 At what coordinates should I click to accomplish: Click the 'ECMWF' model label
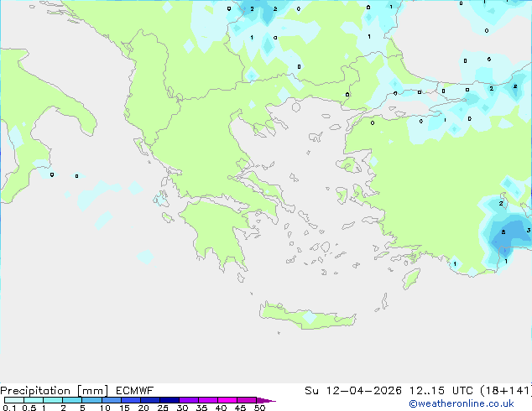[x=135, y=391]
